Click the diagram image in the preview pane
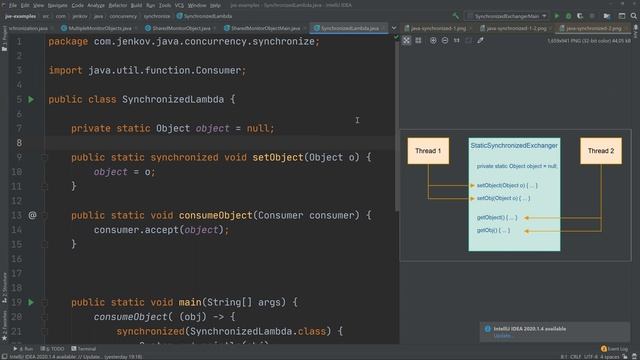The height and width of the screenshot is (360, 640). click(516, 195)
